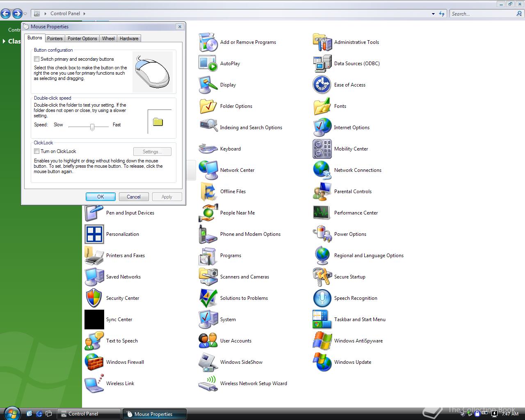Open the Keyboard icon
Screen dimensions: 525x420
208,149
